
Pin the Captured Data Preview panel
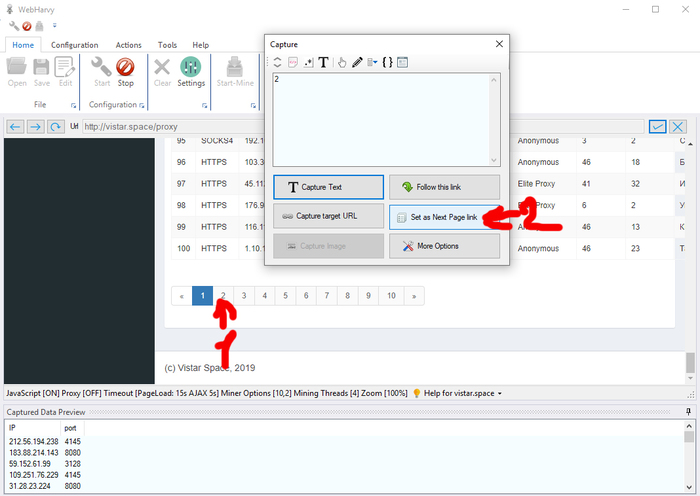tap(688, 411)
